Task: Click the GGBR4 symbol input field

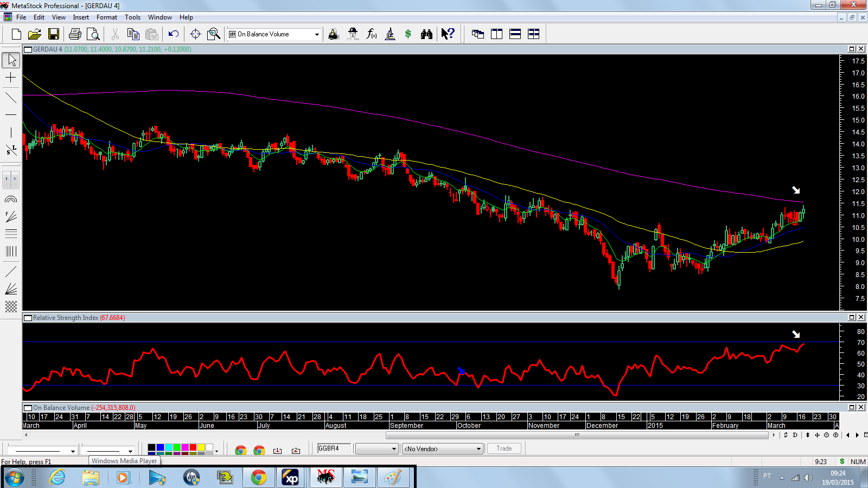Action: pyautogui.click(x=334, y=448)
